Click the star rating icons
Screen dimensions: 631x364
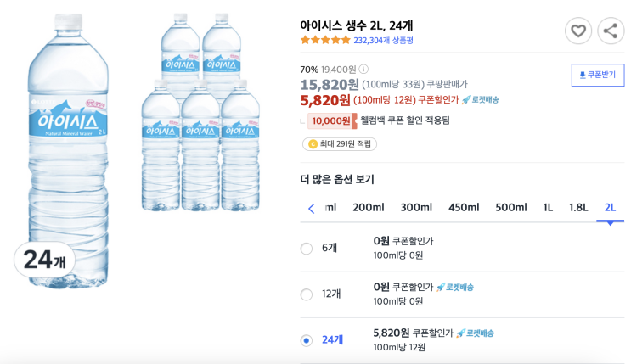(x=325, y=40)
